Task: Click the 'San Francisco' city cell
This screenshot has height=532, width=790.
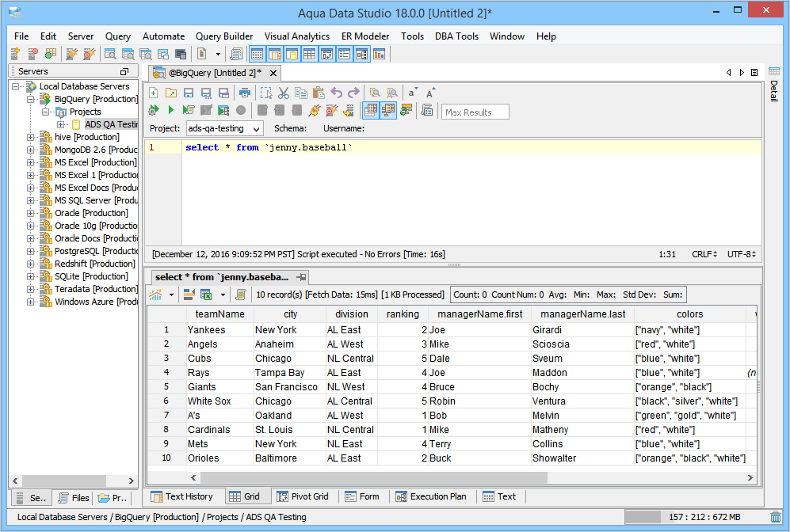Action: pos(290,387)
